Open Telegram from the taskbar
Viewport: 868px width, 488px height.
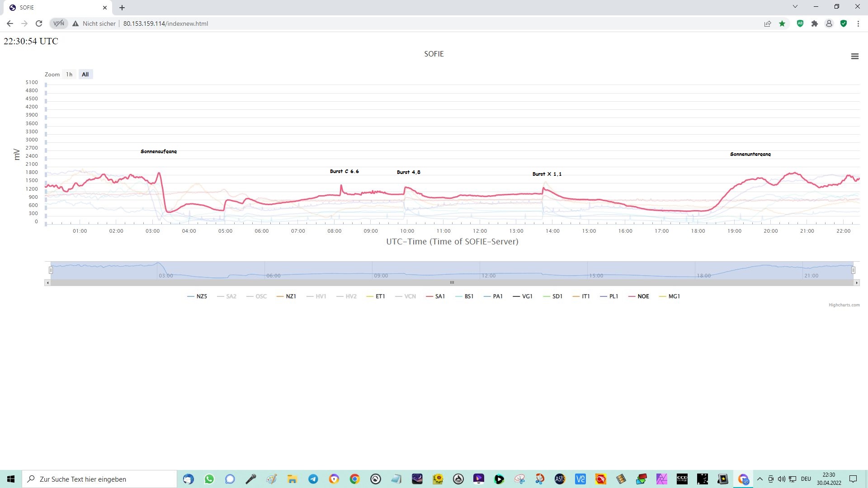click(x=313, y=479)
